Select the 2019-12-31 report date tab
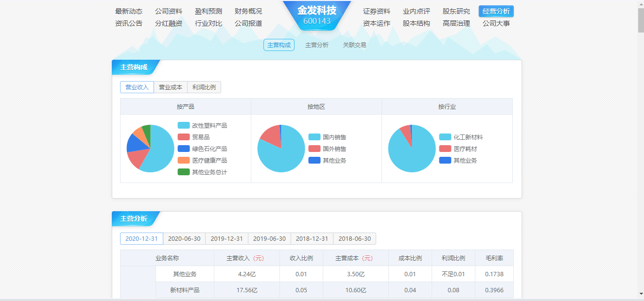 227,239
